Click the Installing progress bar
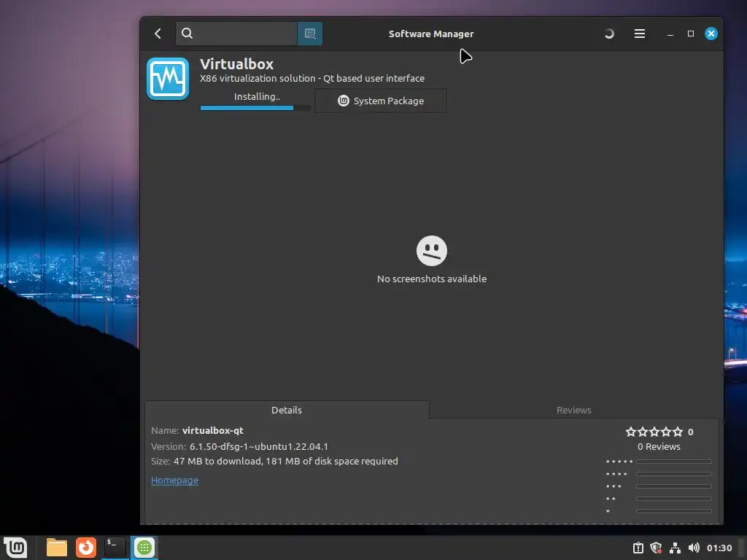This screenshot has height=560, width=747. 255,108
